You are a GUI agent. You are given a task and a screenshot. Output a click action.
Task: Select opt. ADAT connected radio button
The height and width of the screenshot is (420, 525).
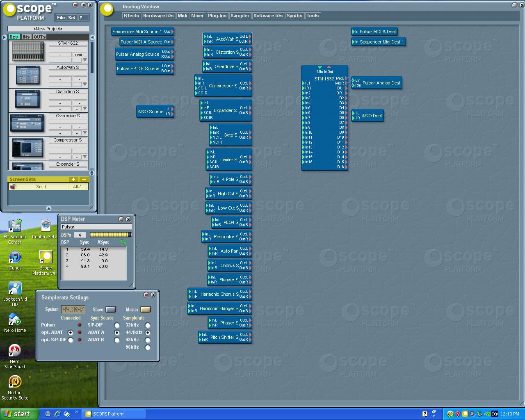pyautogui.click(x=71, y=333)
